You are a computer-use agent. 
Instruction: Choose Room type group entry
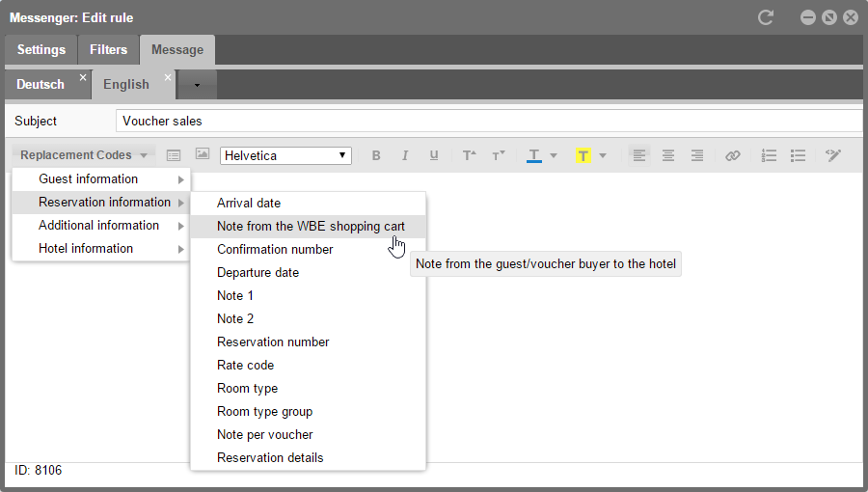click(308, 412)
